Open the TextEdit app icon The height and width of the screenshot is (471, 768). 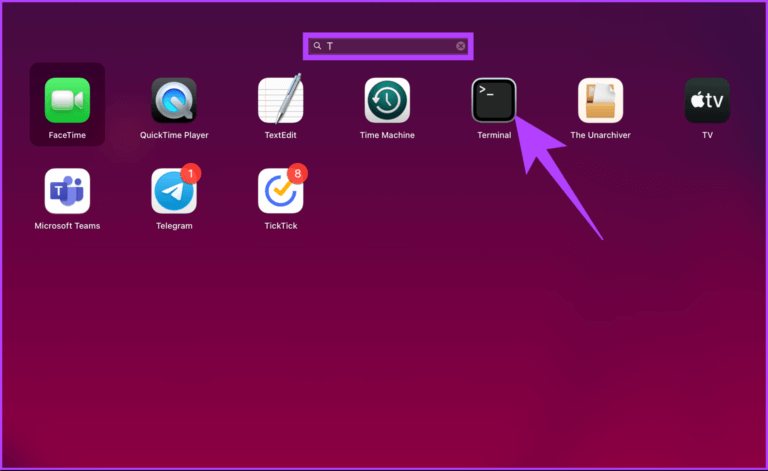pyautogui.click(x=281, y=99)
